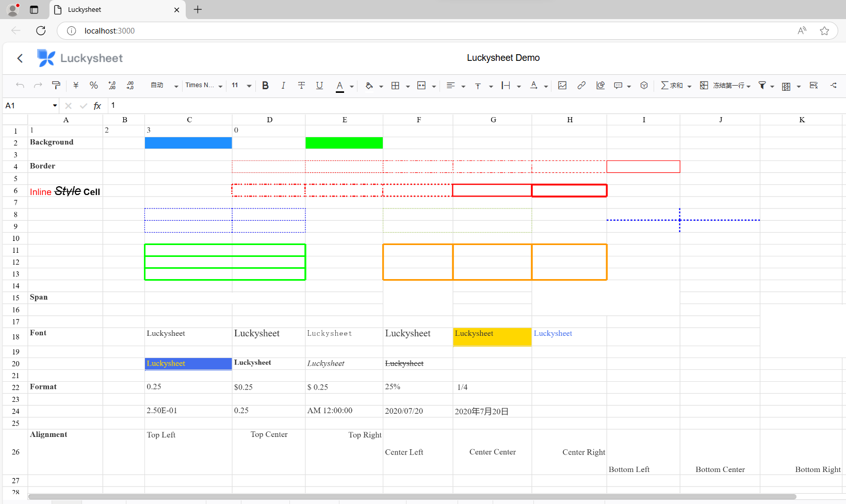Screen dimensions: 846x504
Task: Apply percentage number format
Action: pyautogui.click(x=93, y=86)
